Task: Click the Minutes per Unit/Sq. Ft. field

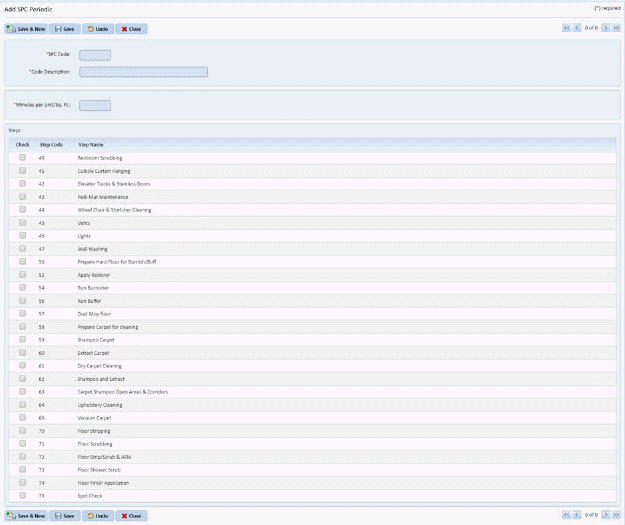Action: coord(95,105)
